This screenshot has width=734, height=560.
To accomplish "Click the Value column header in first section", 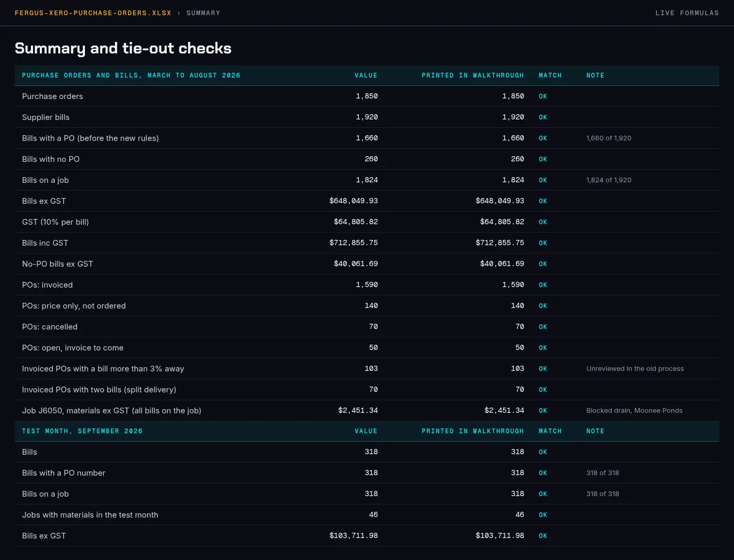I will click(x=366, y=75).
